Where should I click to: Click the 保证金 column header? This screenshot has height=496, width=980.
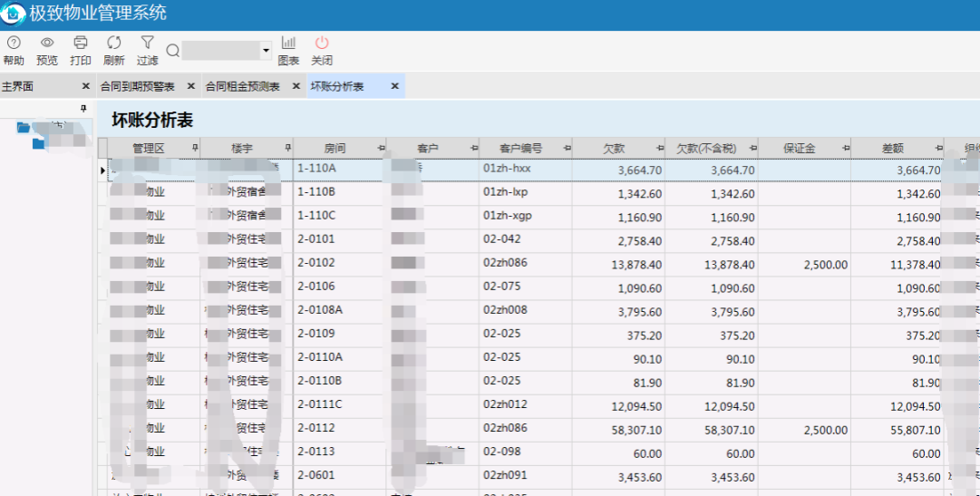click(800, 148)
